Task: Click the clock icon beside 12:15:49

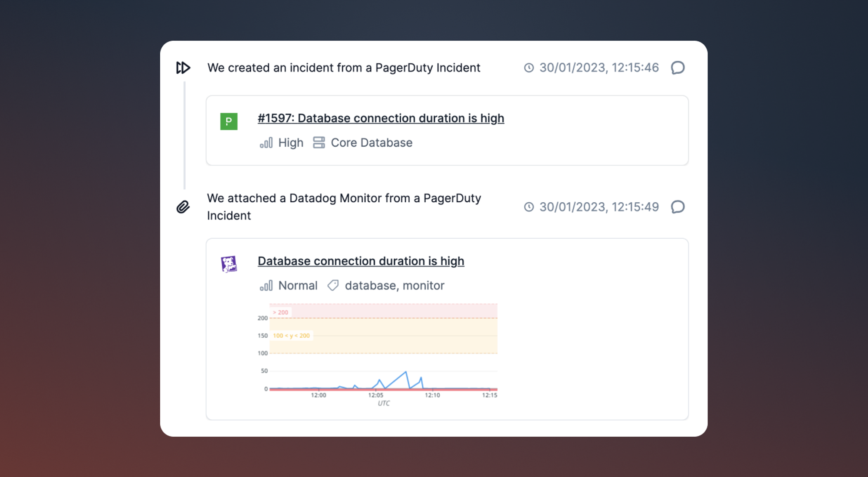Action: tap(529, 207)
